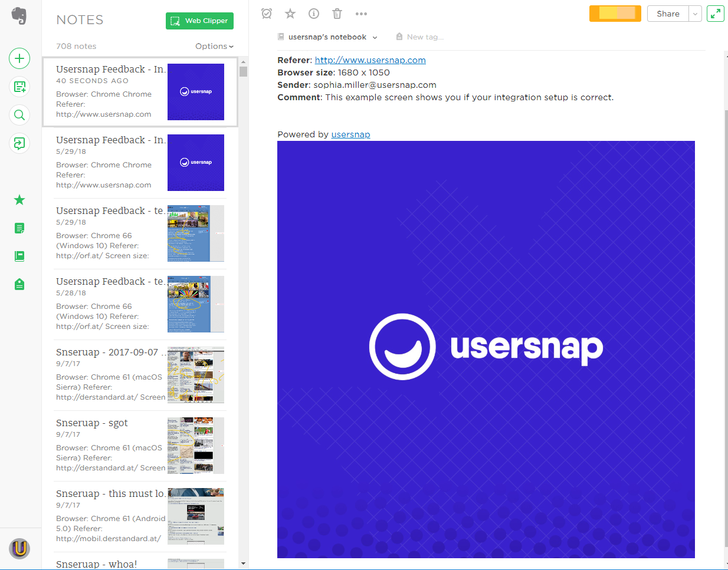Click usersnap thumbnail of 5/29/18 In note
This screenshot has height=570, width=728.
click(196, 163)
